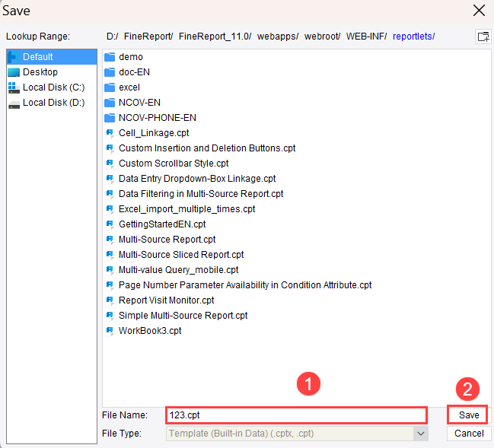Click the Page Number Parameter file icon

(110, 285)
